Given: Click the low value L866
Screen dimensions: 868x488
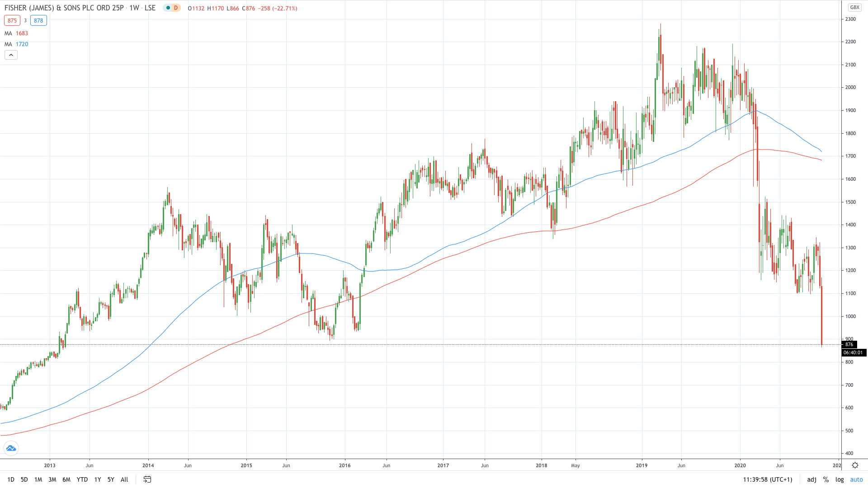Looking at the screenshot, I should 233,9.
